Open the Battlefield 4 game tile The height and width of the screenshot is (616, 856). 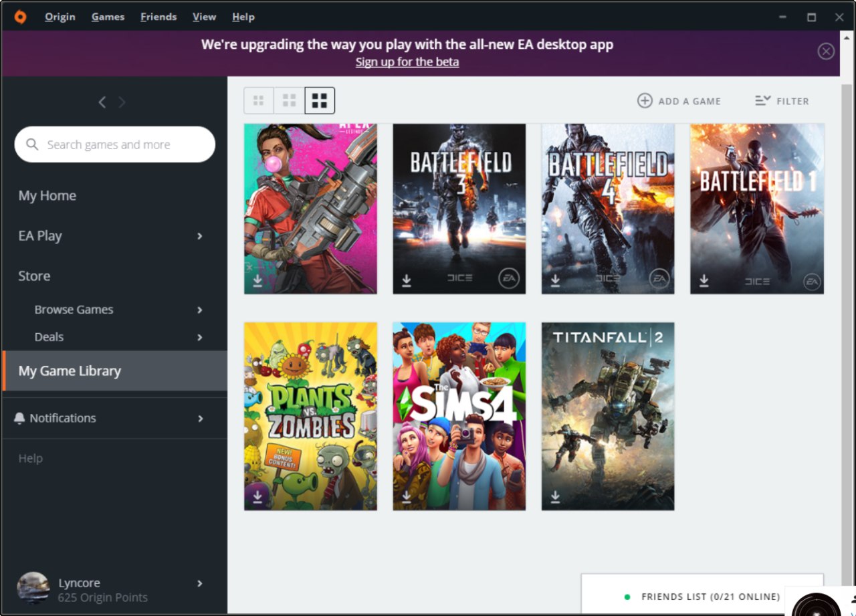pos(608,209)
